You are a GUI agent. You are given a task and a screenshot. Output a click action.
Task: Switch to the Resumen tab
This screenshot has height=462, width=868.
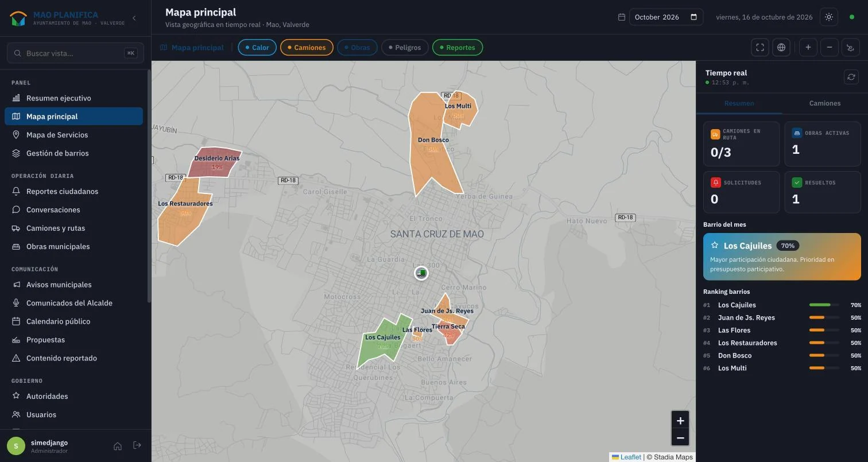(739, 103)
